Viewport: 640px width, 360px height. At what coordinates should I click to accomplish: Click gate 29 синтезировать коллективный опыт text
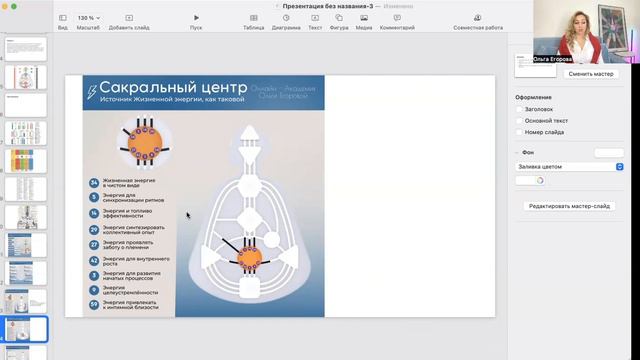click(x=133, y=230)
